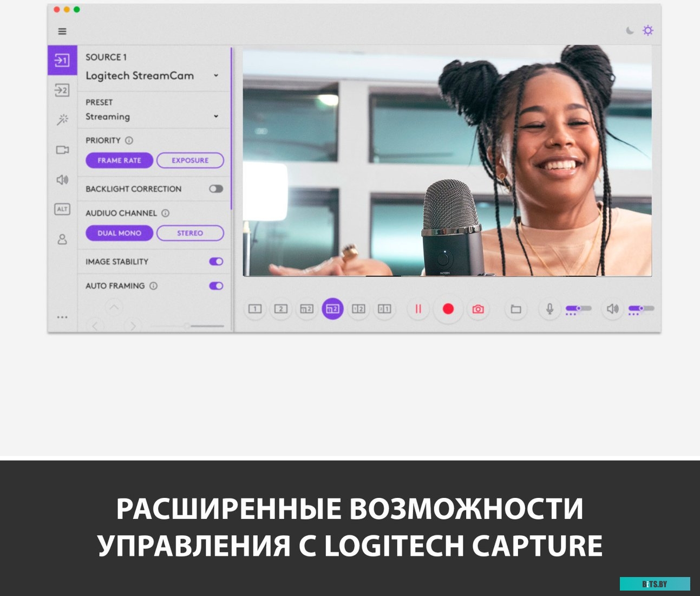Open the recordings folder
Image resolution: width=700 pixels, height=596 pixels.
(516, 309)
